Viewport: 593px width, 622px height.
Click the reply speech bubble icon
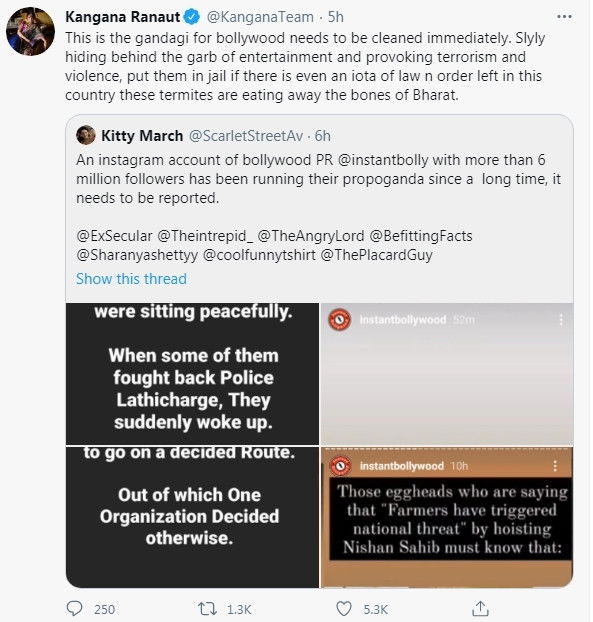pos(74,609)
